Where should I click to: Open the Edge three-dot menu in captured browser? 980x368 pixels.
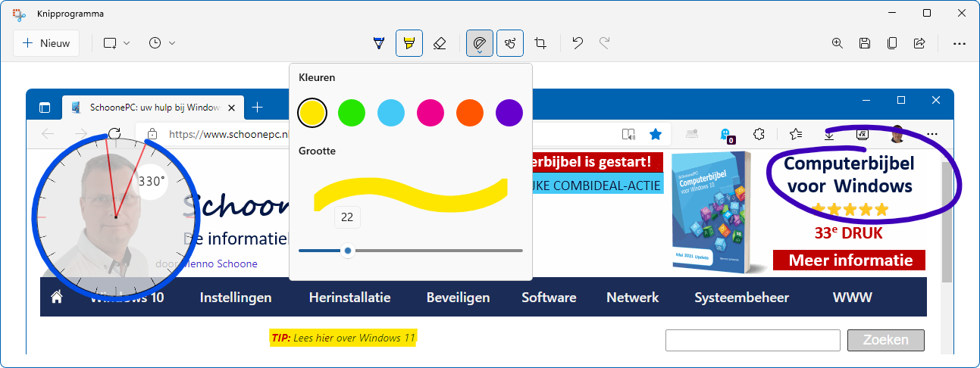tap(932, 134)
